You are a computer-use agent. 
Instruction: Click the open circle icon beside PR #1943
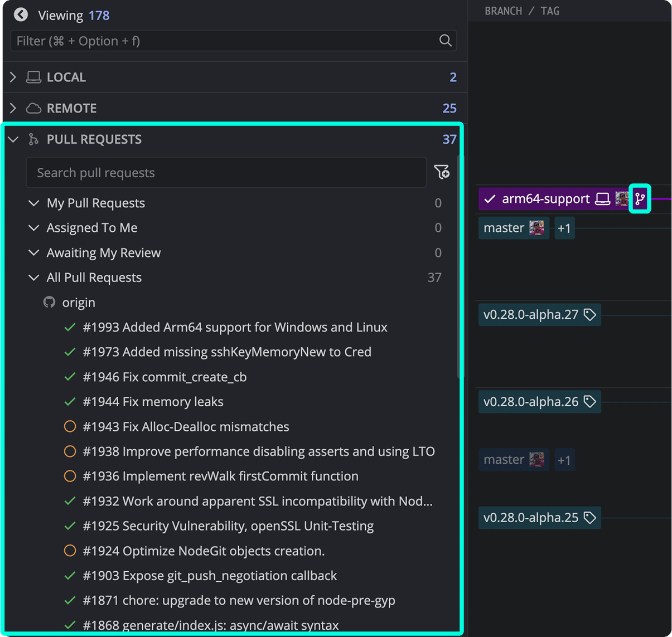70,426
